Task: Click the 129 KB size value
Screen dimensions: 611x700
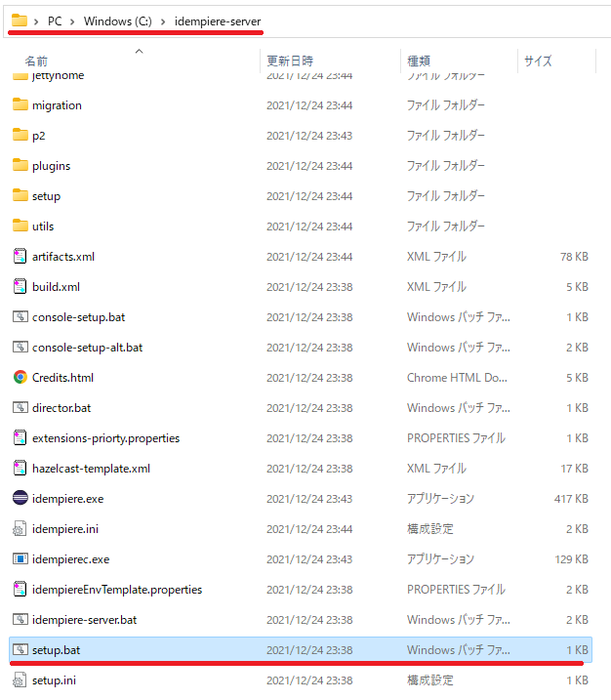Action: 571,559
